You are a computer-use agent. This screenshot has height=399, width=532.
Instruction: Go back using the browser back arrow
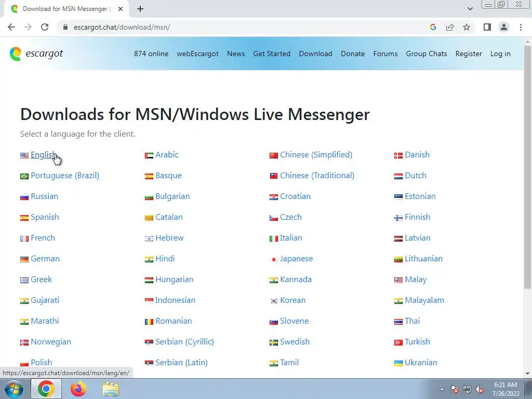11,27
